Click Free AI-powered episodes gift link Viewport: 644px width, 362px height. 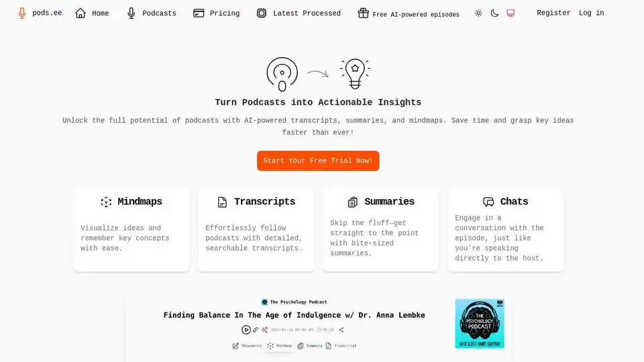coord(409,13)
